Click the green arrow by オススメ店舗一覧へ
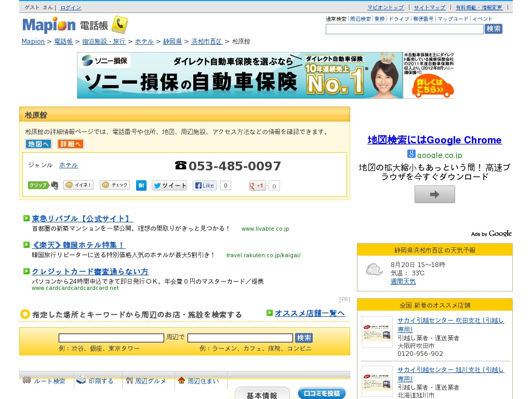The height and width of the screenshot is (399, 532). [x=270, y=313]
